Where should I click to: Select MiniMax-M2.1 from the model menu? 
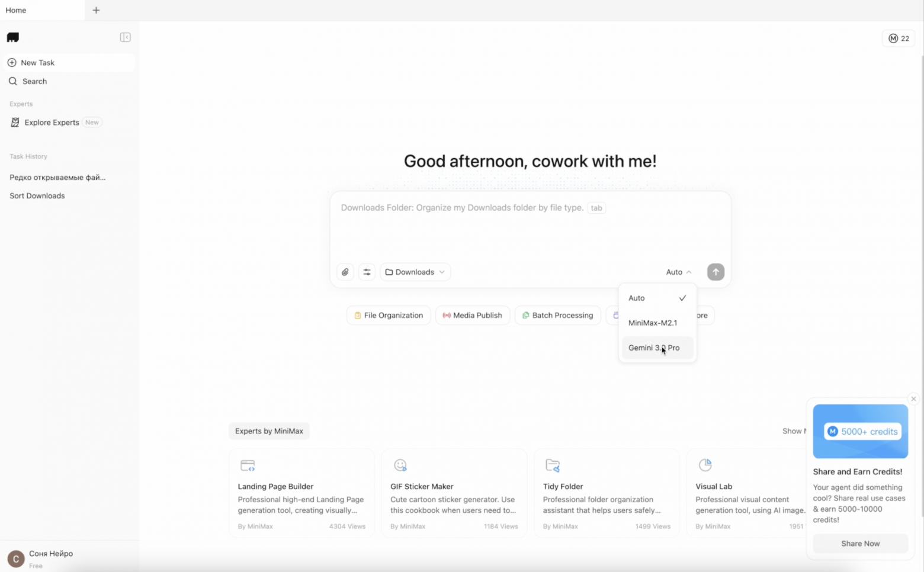coord(653,323)
